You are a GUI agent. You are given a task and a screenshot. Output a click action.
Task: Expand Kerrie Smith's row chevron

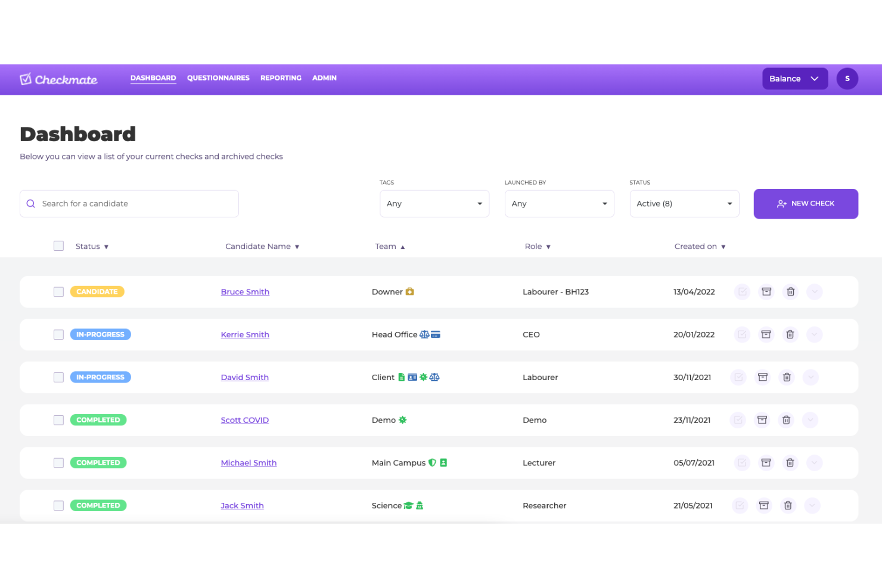[x=814, y=335]
